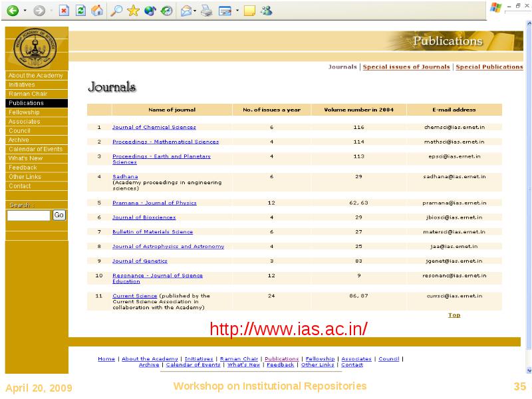Image resolution: width=532 pixels, height=399 pixels.
Task: Refresh the page with the green arrows icon
Action: coord(80,11)
